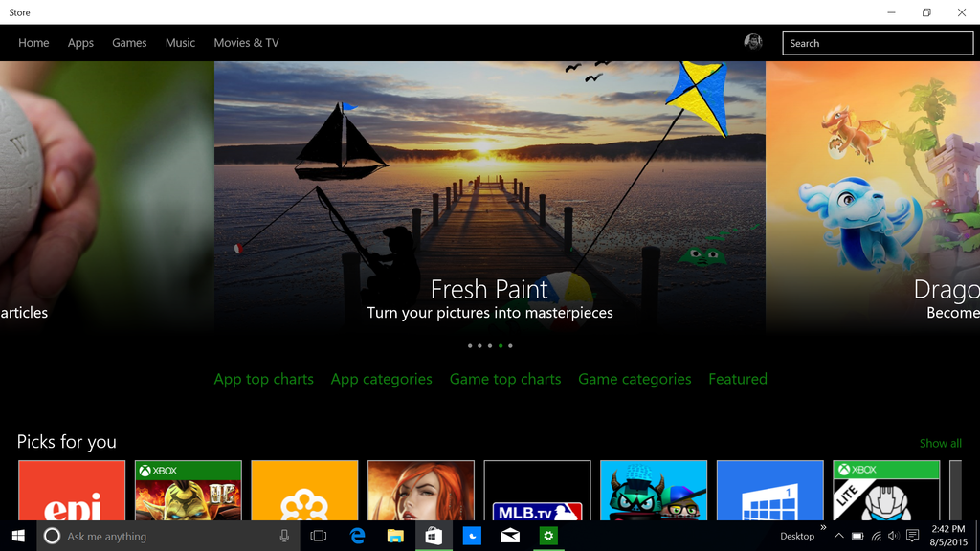Click the volume speaker icon in the tray
The image size is (980, 551).
pos(893,536)
